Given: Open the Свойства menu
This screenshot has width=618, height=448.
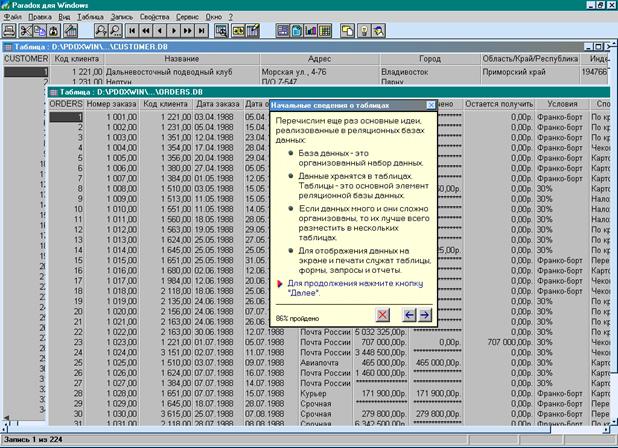Looking at the screenshot, I should (x=154, y=17).
